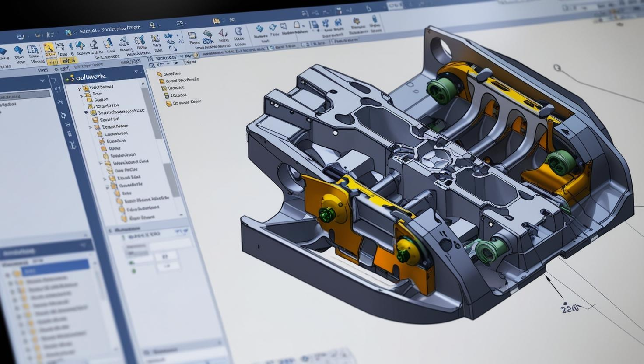Select the blue highlighted row in the bottom-left list
This screenshot has width=644, height=364.
coord(55,269)
